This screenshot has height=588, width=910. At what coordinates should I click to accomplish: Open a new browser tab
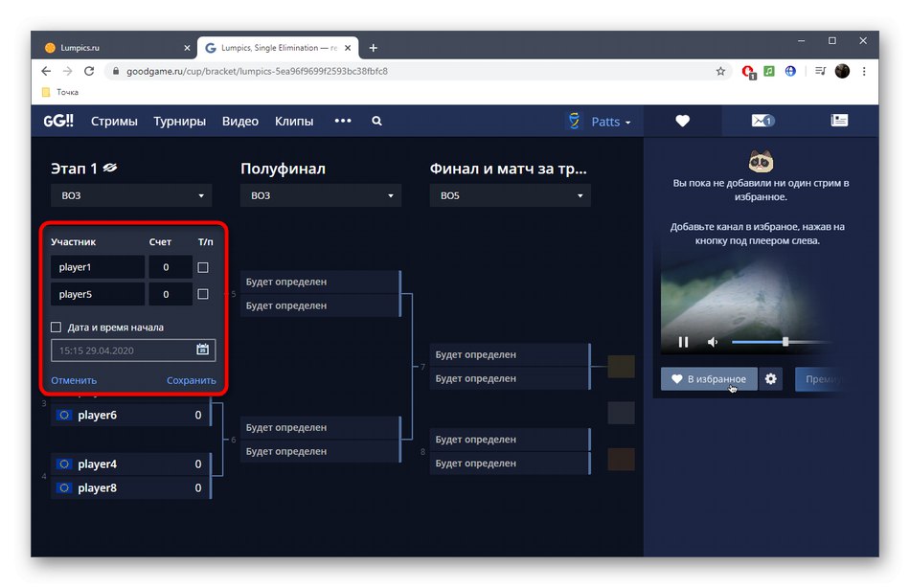click(374, 48)
